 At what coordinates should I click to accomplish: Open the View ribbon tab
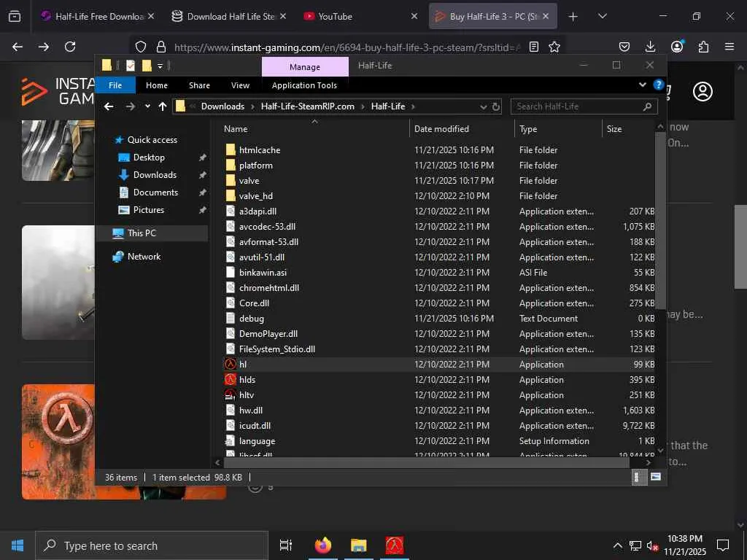point(240,85)
